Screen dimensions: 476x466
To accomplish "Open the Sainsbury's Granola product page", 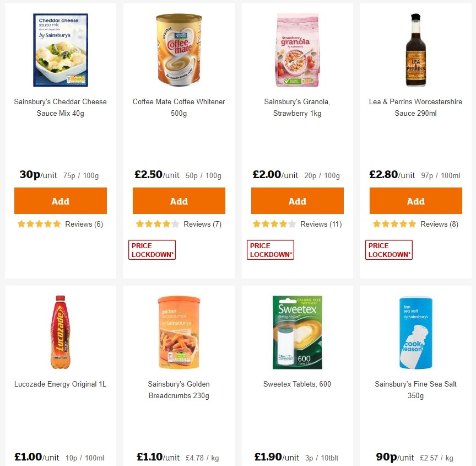I will pyautogui.click(x=297, y=108).
